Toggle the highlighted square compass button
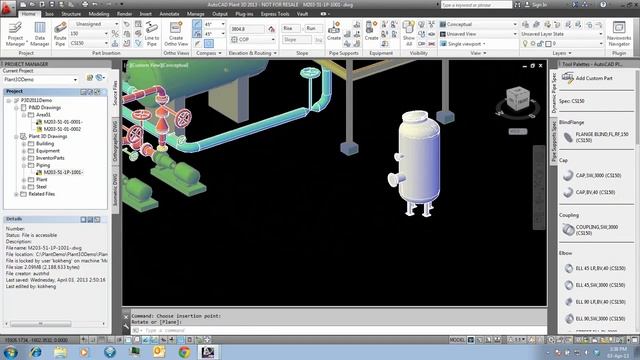 click(209, 43)
